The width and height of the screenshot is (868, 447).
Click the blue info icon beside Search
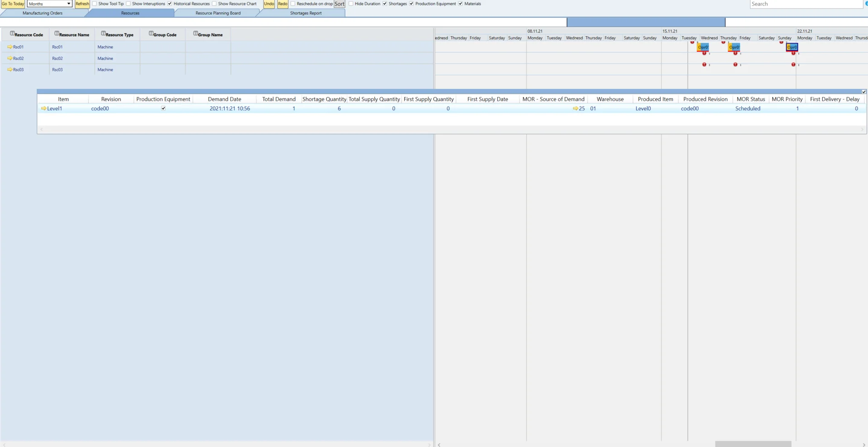[x=866, y=4]
